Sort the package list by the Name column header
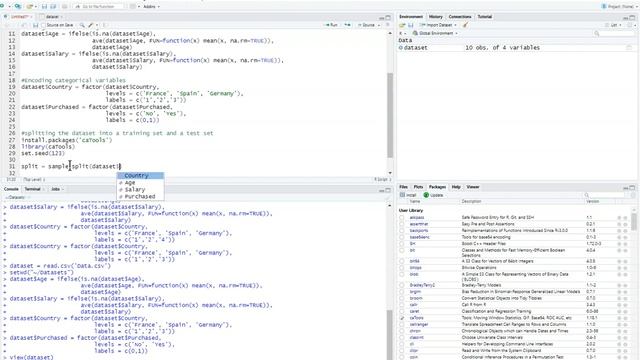The width and height of the screenshot is (640, 360). click(415, 202)
